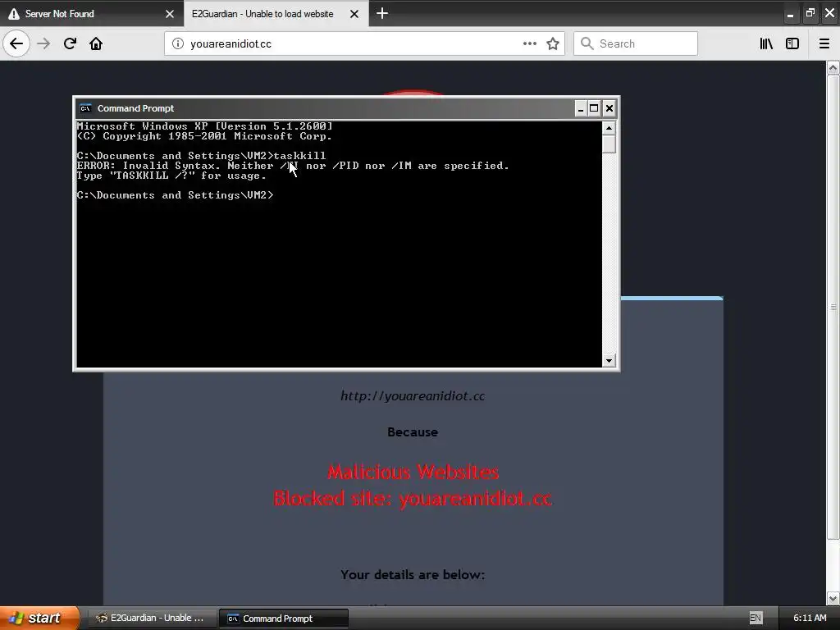Viewport: 840px width, 630px height.
Task: Close the E2Guardian tab
Action: coord(354,14)
